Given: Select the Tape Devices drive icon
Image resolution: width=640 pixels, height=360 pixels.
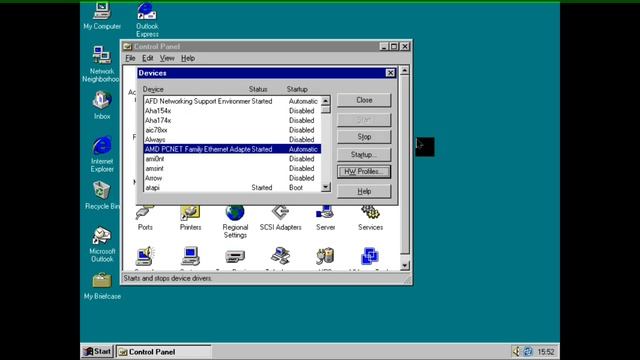Looking at the screenshot, I should [235, 257].
